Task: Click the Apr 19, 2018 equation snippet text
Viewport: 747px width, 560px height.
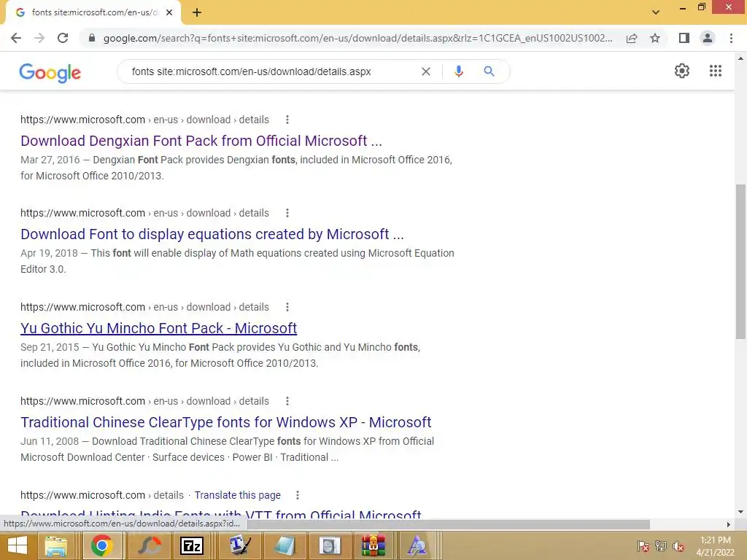Action: point(237,261)
